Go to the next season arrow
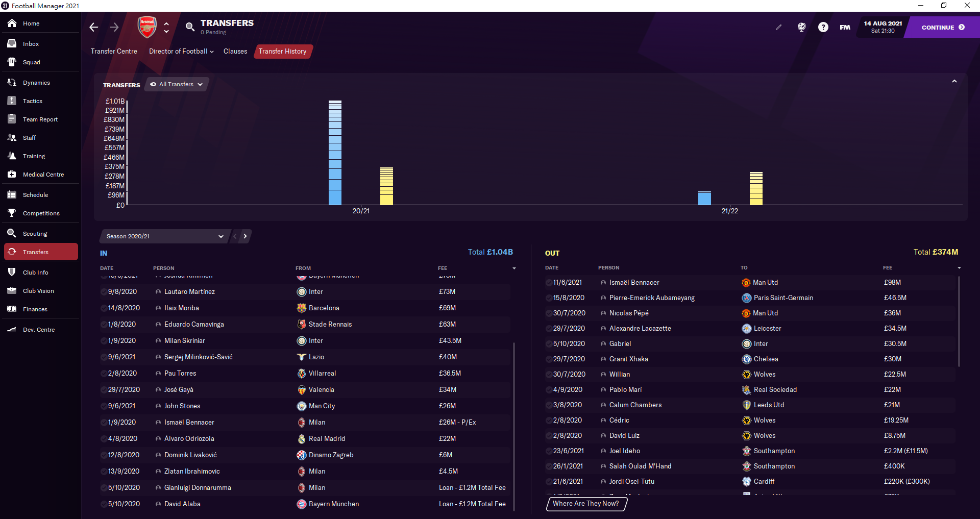980x519 pixels. 246,236
